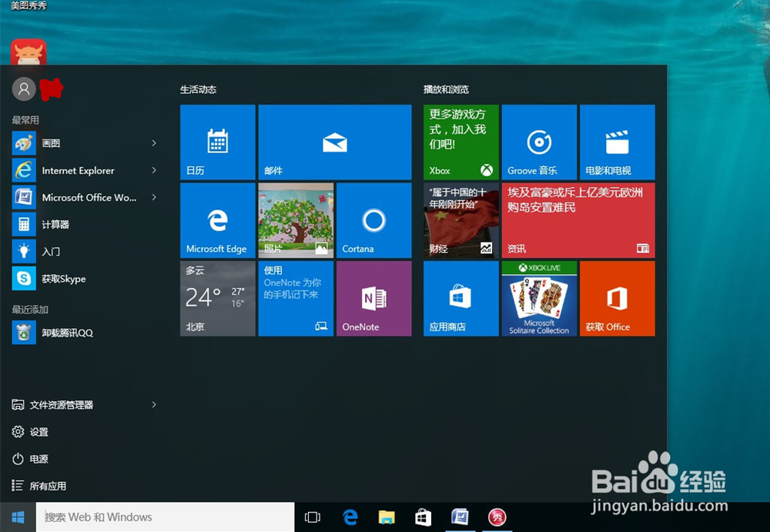Open the green Xbox tile
The width and height of the screenshot is (770, 532).
[x=461, y=142]
